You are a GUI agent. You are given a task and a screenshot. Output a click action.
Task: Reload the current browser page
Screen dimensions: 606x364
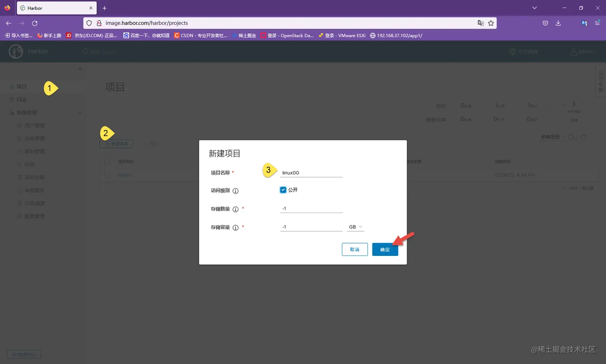click(35, 23)
